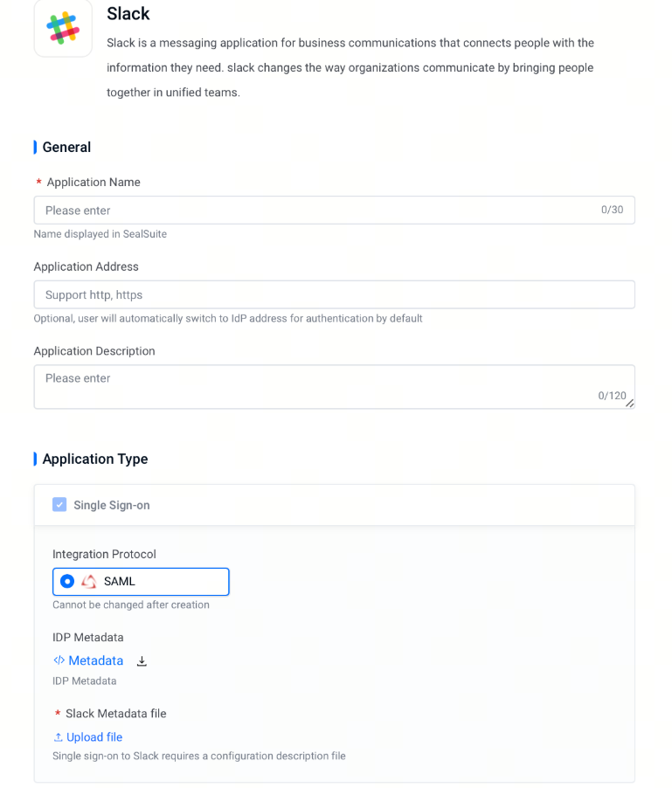672x788 pixels.
Task: Click the upload arrow icon
Action: (59, 737)
